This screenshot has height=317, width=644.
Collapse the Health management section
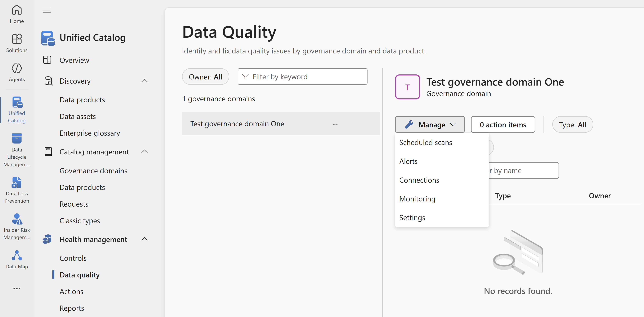[x=145, y=239]
